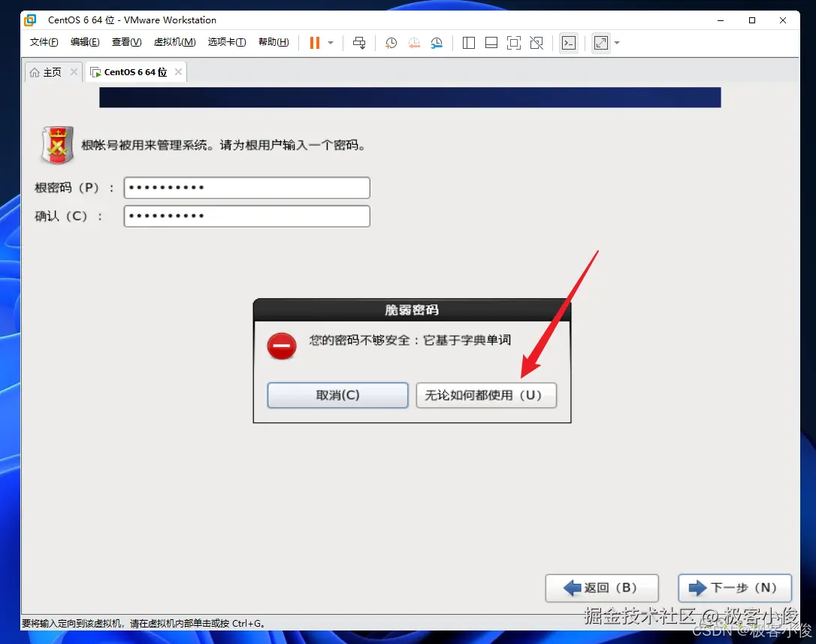Open the 查看(V) menu
816x644 pixels.
126,42
